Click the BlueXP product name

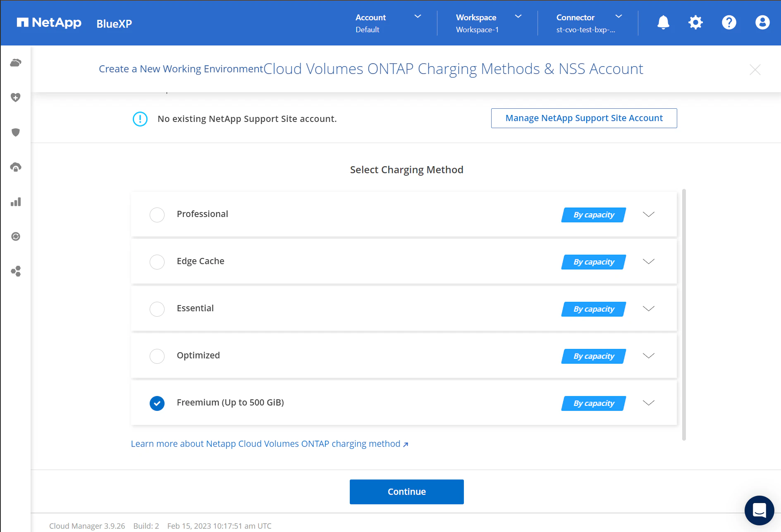114,24
